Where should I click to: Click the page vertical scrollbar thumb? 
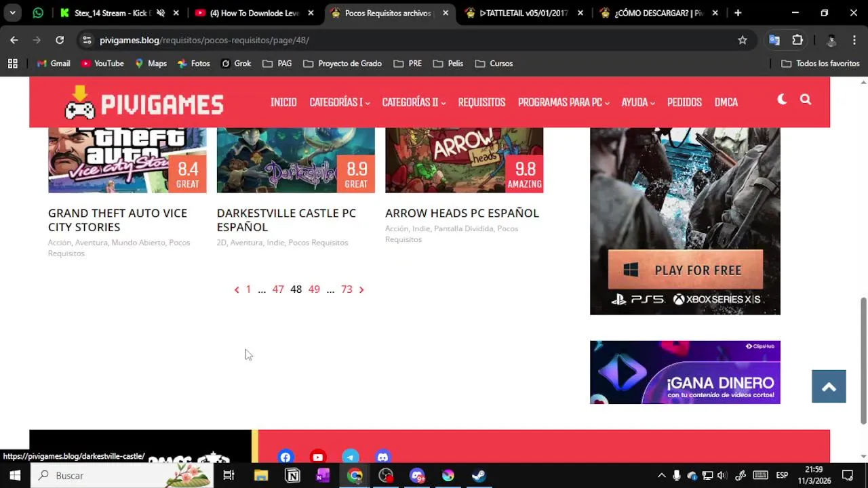863,361
